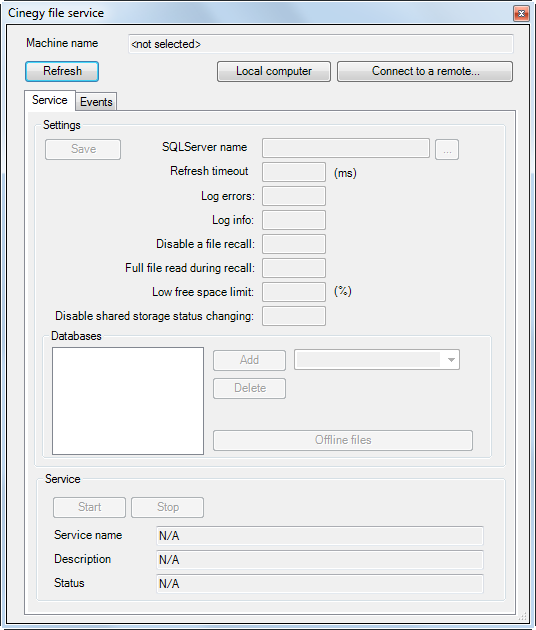
Task: Click the Description field
Action: pos(320,560)
